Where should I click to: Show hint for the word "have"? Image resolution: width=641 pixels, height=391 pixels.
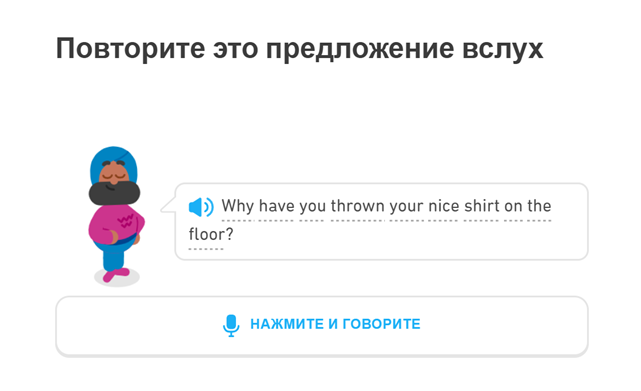point(276,206)
